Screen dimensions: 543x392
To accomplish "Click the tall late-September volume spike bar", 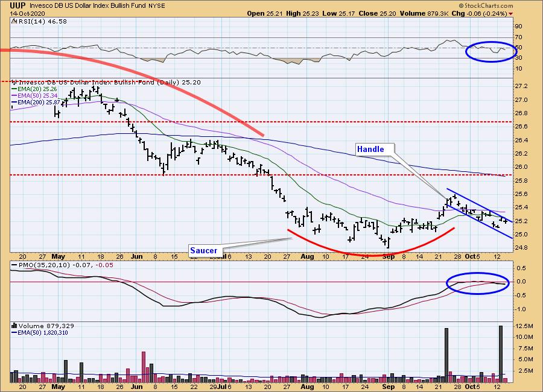I will (x=446, y=355).
